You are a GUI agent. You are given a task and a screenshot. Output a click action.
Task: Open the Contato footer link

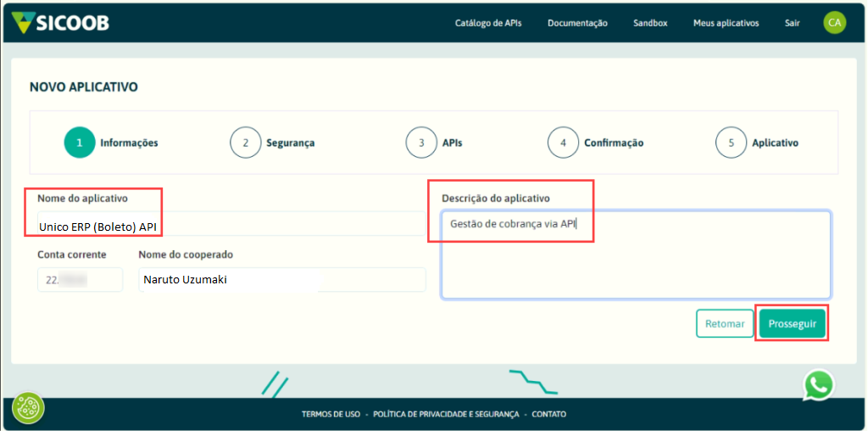coord(549,414)
